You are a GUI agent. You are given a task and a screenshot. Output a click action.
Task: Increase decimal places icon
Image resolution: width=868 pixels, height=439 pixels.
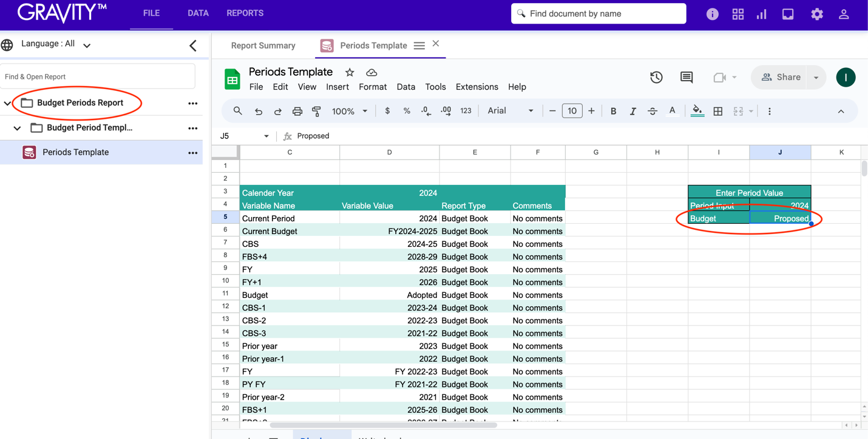(446, 111)
